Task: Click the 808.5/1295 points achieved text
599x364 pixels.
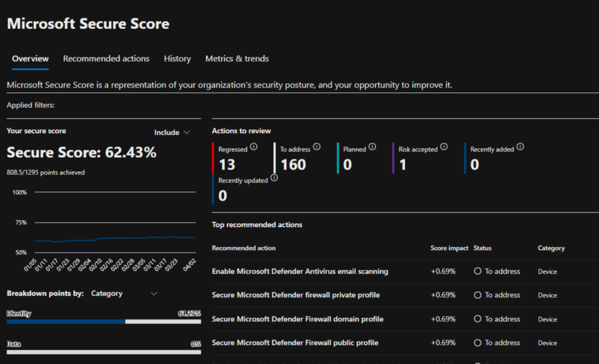Action: tap(46, 172)
